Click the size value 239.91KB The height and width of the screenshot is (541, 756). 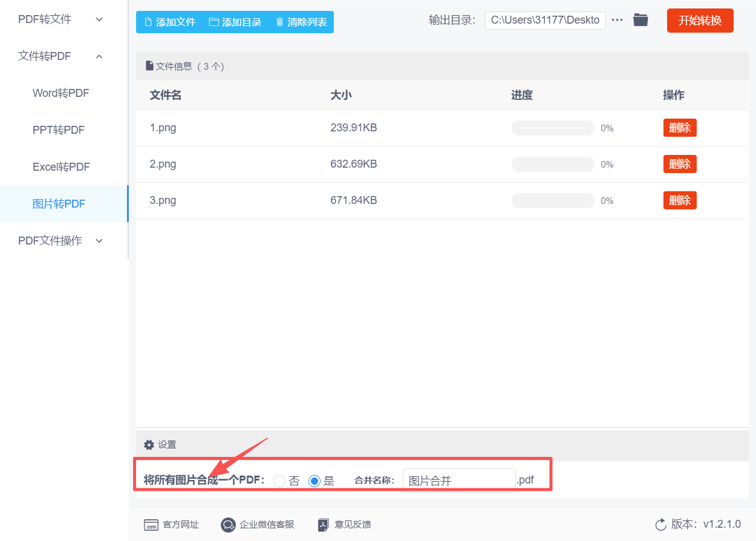pyautogui.click(x=354, y=128)
